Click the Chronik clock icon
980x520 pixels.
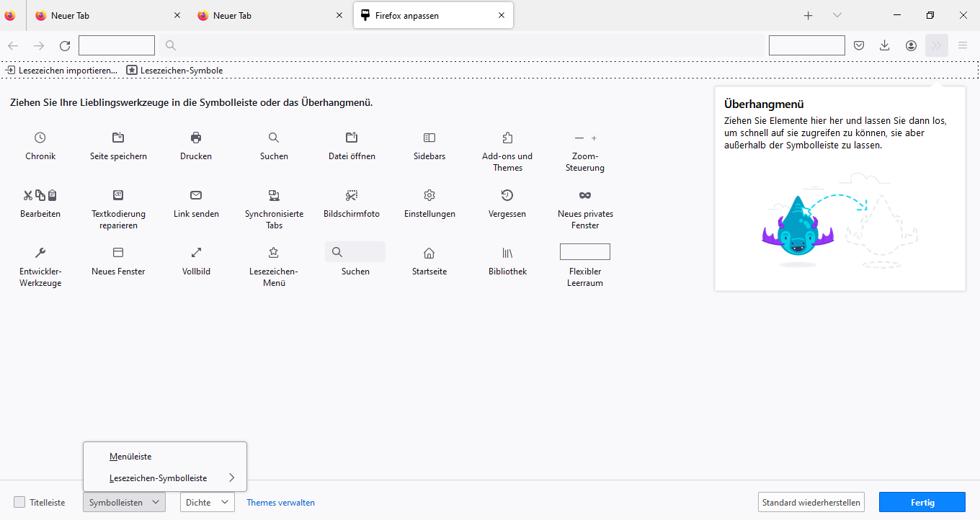(40, 138)
